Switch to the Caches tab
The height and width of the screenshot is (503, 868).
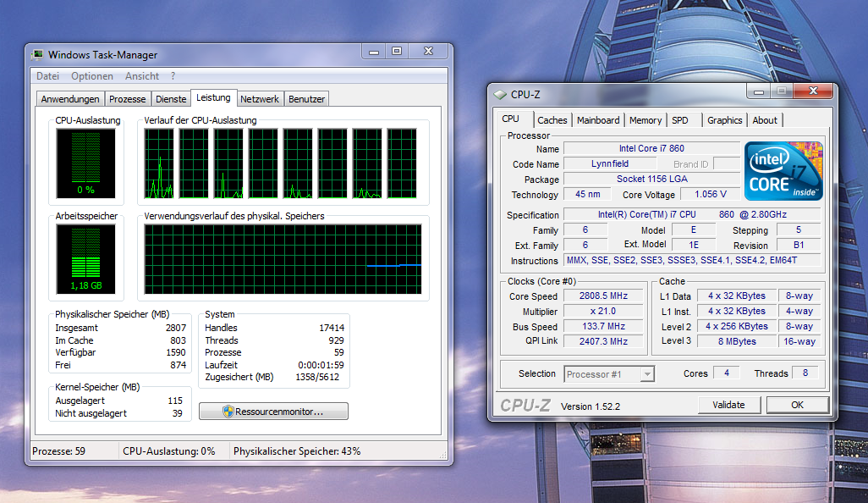point(552,120)
